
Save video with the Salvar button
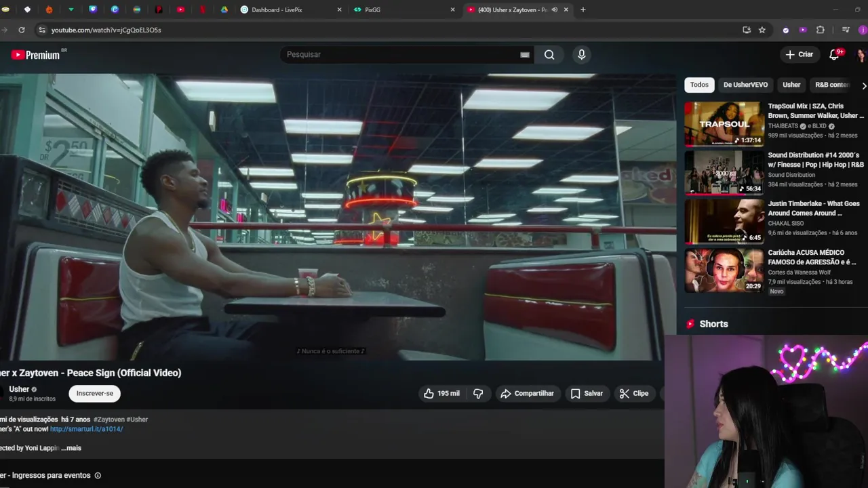click(x=587, y=394)
